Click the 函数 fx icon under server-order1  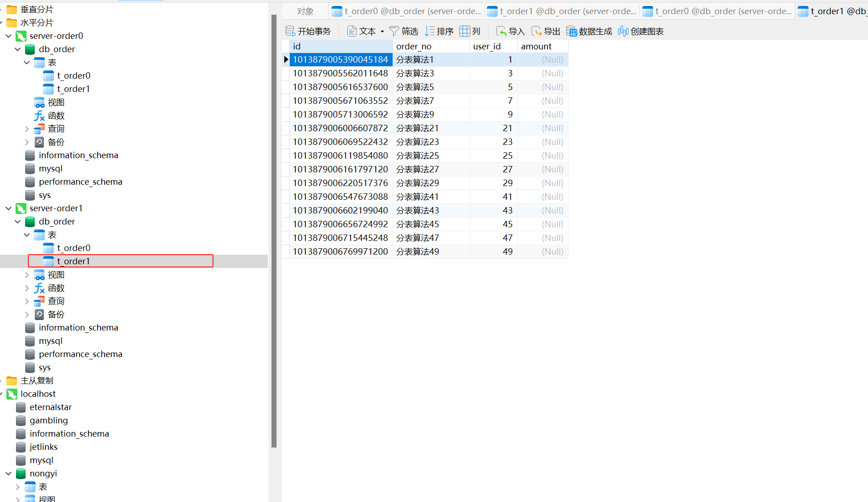(39, 288)
